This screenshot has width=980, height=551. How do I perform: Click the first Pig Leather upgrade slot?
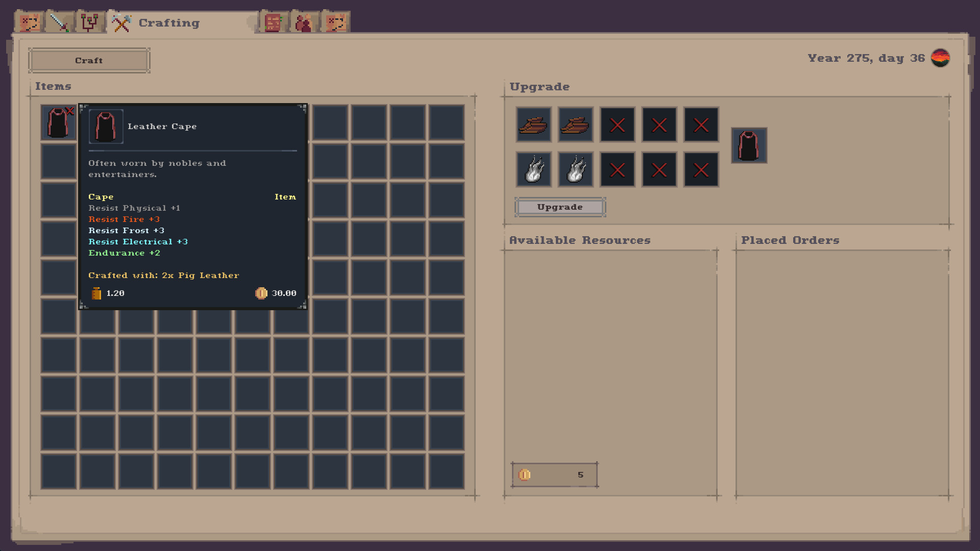[x=533, y=124]
